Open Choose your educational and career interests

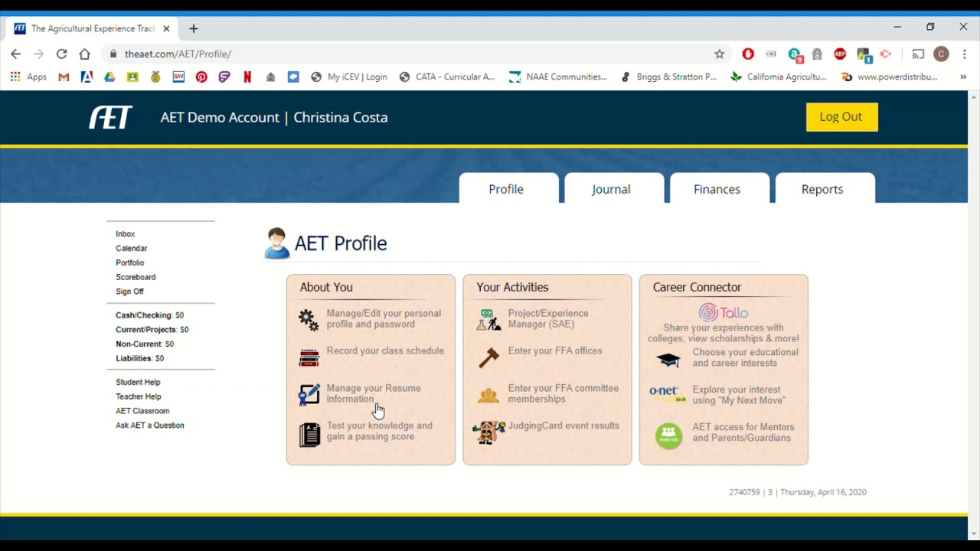(x=745, y=357)
